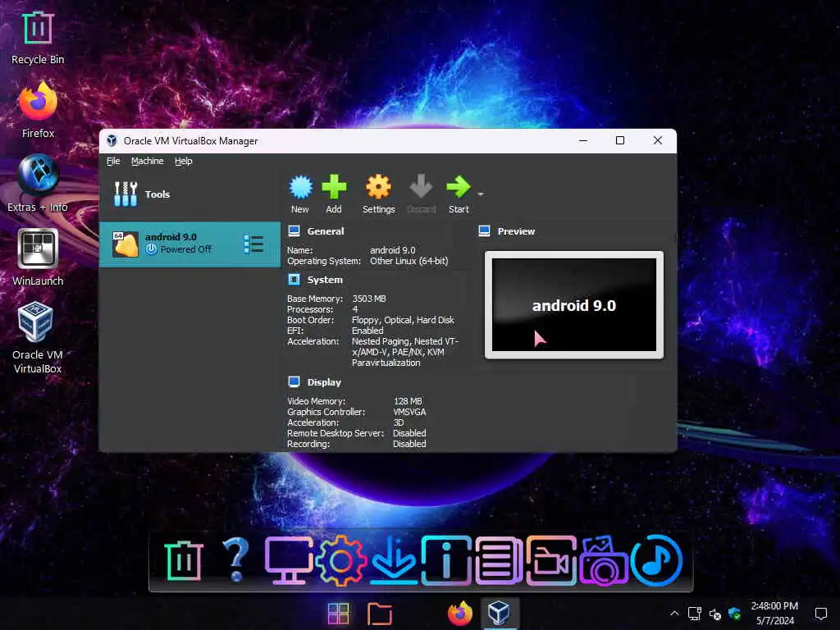Click the download arrow dock icon
Viewport: 840px width, 630px height.
pos(394,561)
